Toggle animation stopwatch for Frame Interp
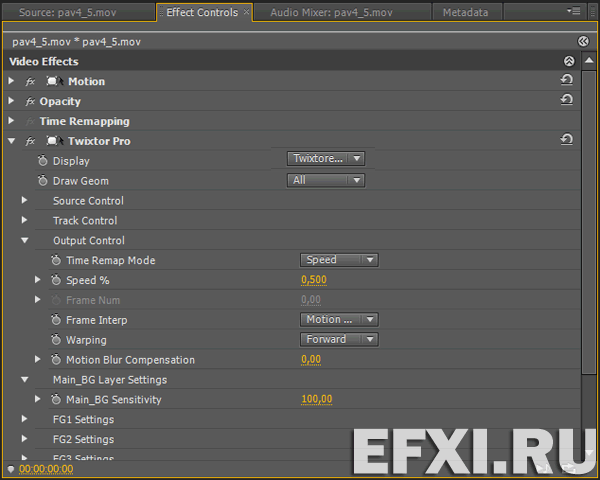600x480 pixels. pos(56,320)
